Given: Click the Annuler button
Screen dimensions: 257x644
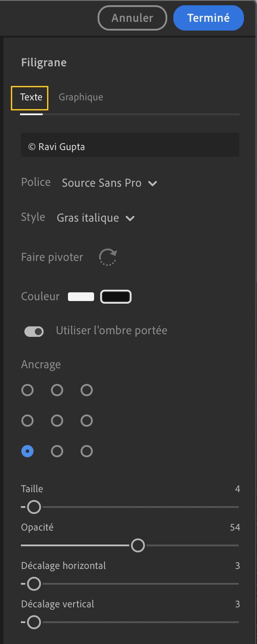Looking at the screenshot, I should 132,18.
